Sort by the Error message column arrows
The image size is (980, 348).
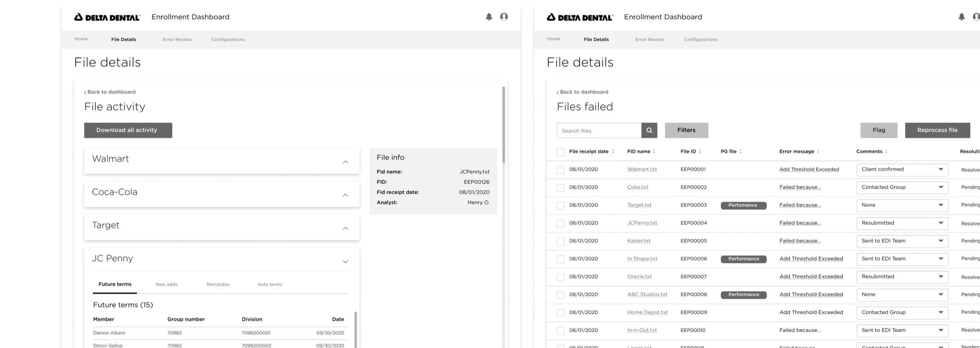coord(818,151)
